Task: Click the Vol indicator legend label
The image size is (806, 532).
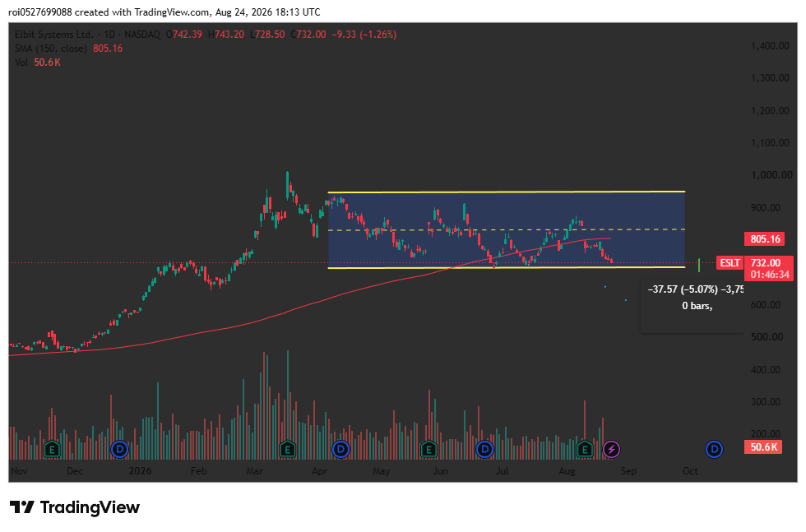Action: tap(21, 62)
